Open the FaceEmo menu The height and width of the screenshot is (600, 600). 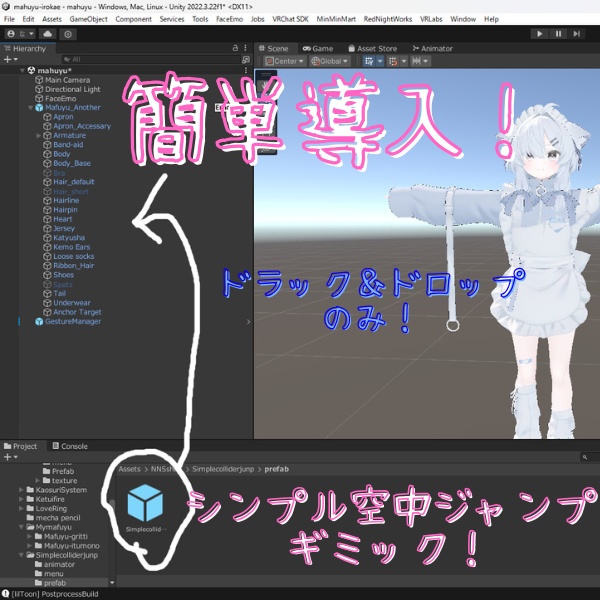pyautogui.click(x=229, y=19)
